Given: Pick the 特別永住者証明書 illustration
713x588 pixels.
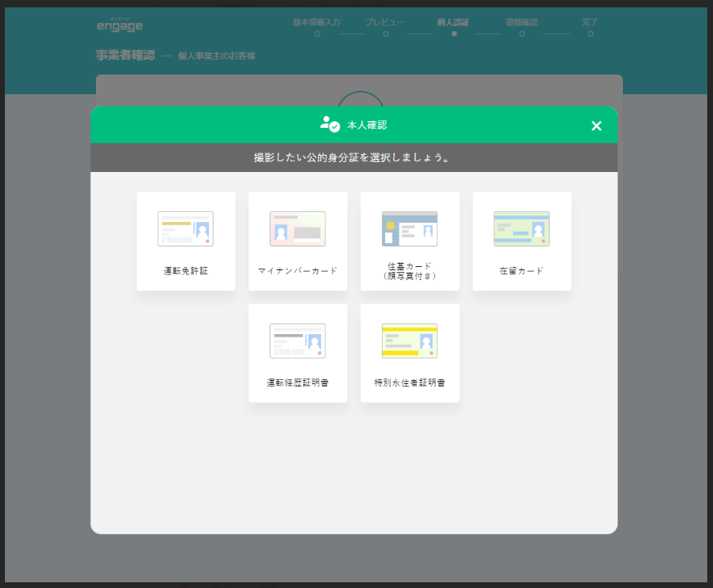Looking at the screenshot, I should (x=410, y=341).
